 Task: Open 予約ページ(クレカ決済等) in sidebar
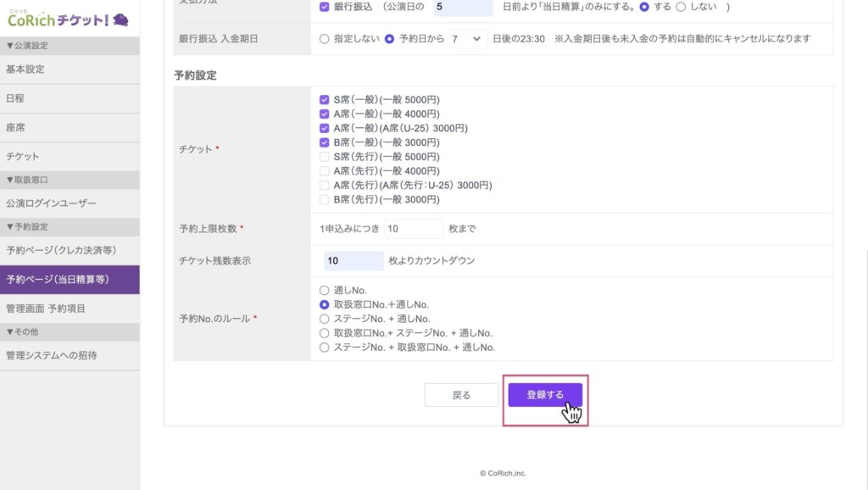[61, 250]
